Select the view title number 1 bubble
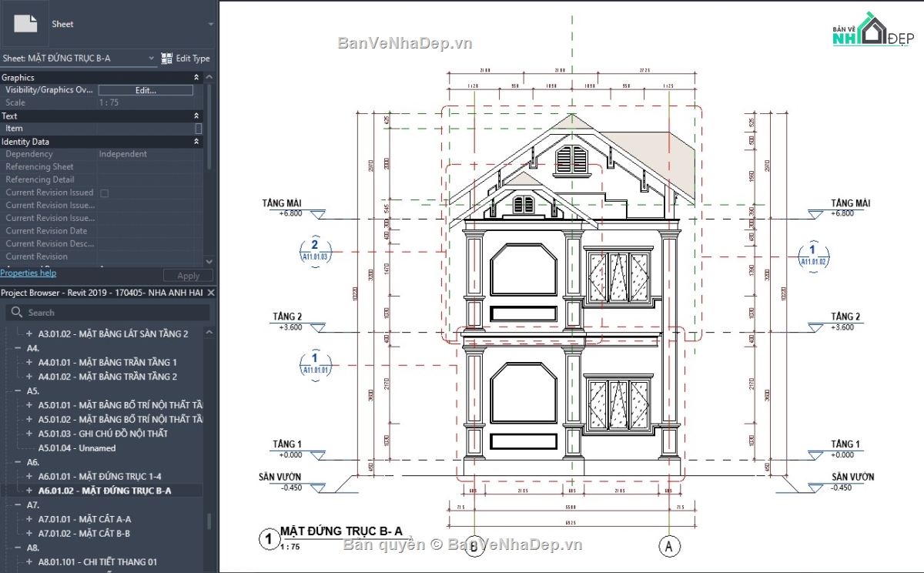This screenshot has width=924, height=573. coord(269,539)
